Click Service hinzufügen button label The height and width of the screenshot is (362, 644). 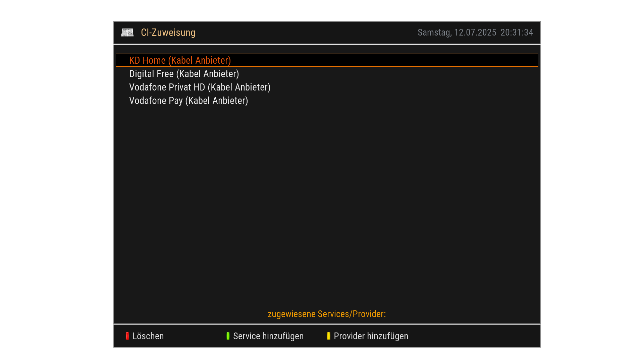pyautogui.click(x=268, y=336)
